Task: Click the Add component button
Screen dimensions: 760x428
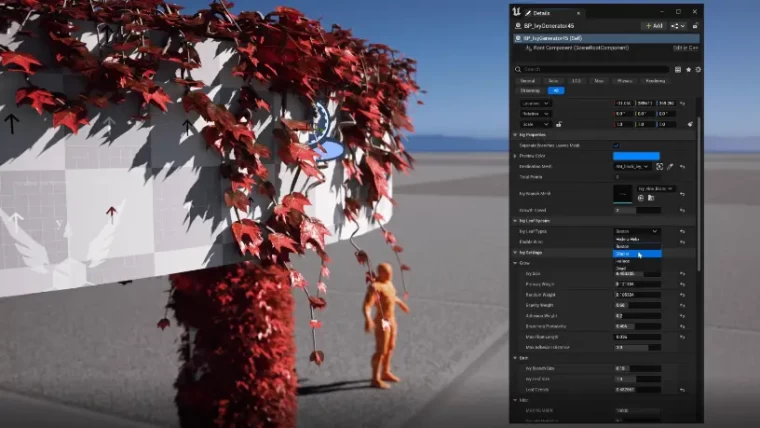Action: point(654,26)
